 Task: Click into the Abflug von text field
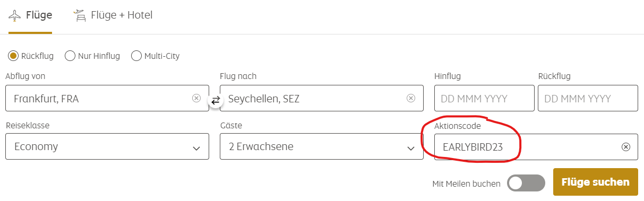107,98
